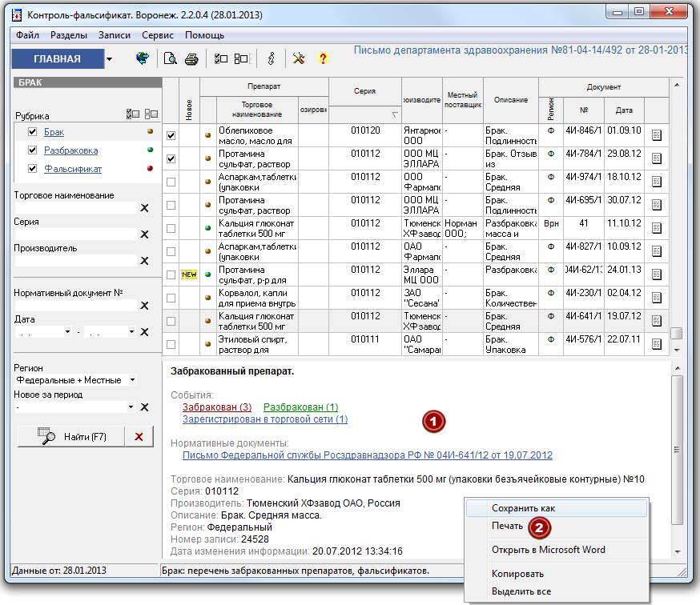The height and width of the screenshot is (605, 700).
Task: Open the Письмо Федеральной службы Росздравнадзора link
Action: coord(368,455)
